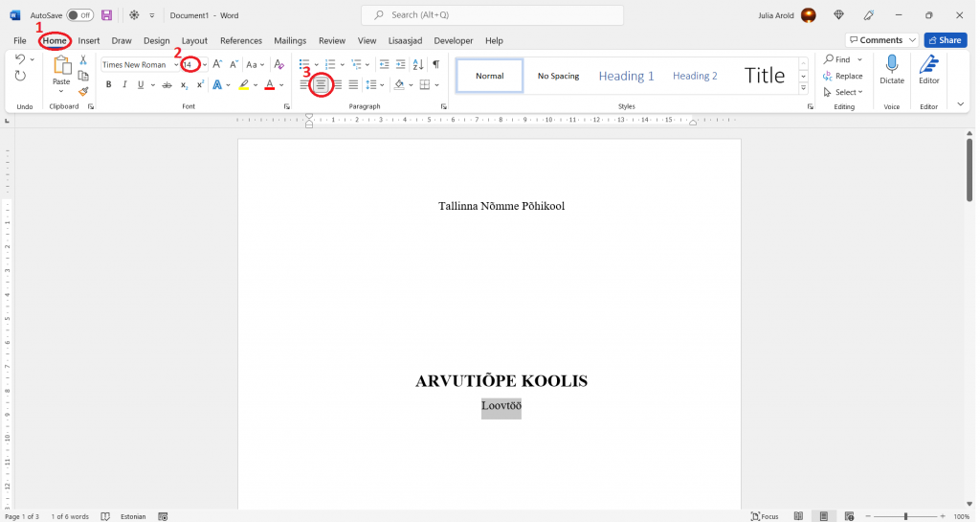Open the Review tab

pos(332,40)
